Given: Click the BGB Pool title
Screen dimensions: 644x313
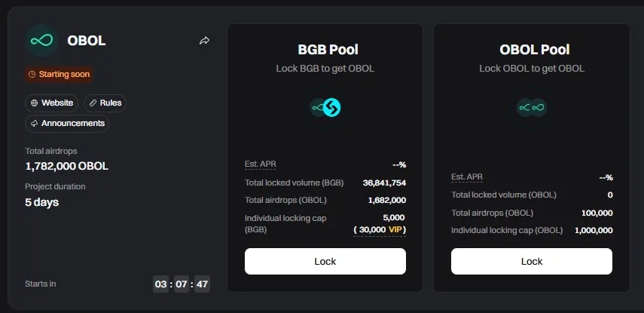Looking at the screenshot, I should pos(325,50).
